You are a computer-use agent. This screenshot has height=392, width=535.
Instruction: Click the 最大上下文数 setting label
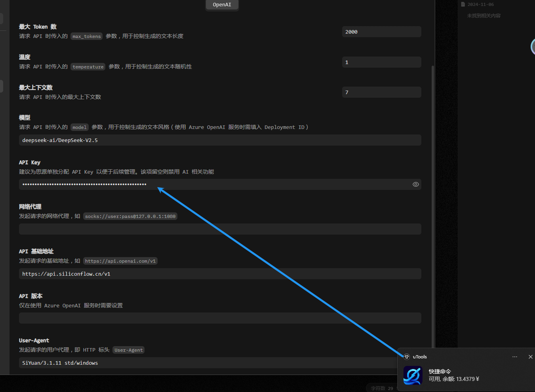click(36, 87)
